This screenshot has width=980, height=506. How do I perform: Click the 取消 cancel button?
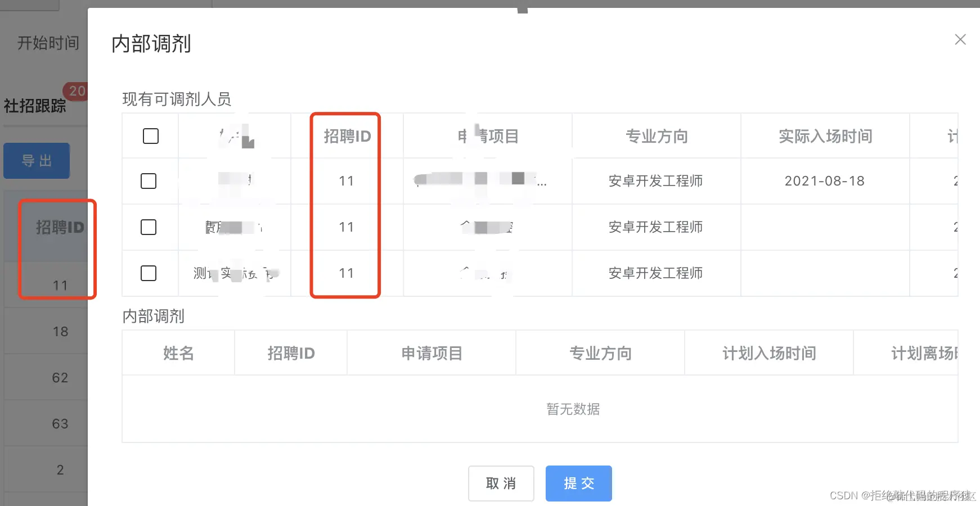click(501, 482)
